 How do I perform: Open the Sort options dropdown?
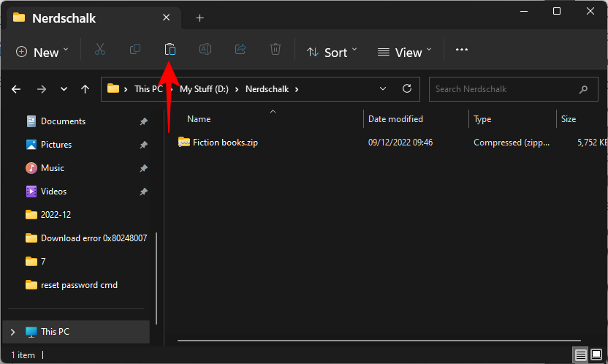pyautogui.click(x=332, y=52)
